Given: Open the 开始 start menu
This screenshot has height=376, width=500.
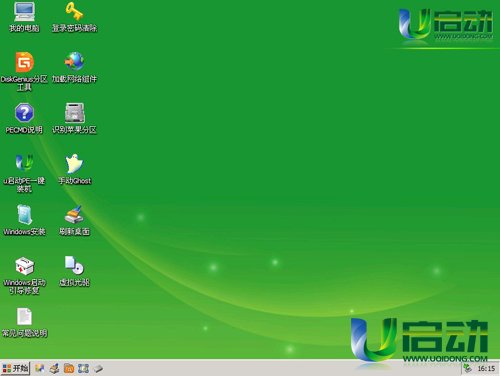Looking at the screenshot, I should click(15, 368).
